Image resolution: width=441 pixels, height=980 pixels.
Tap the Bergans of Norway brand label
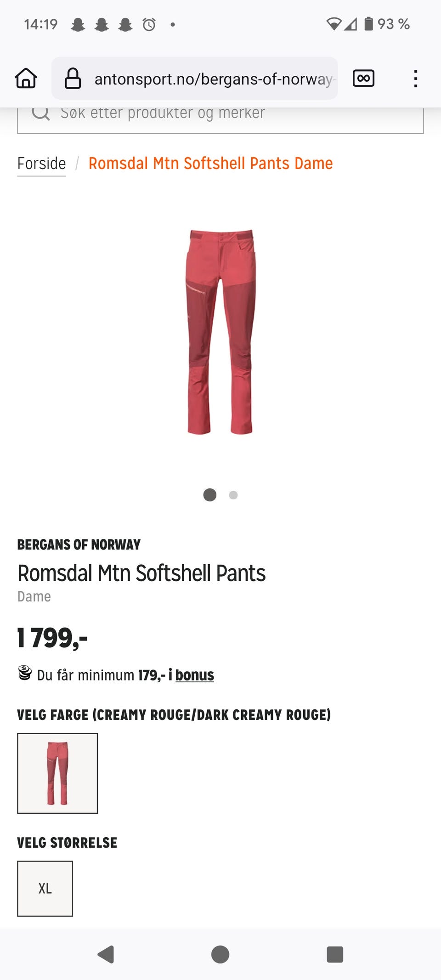tap(79, 544)
